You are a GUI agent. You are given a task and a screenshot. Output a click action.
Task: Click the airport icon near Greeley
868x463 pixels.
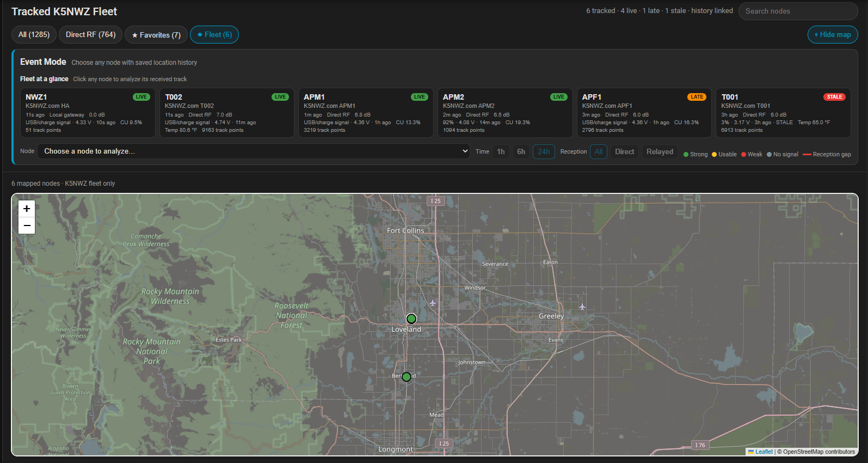tap(582, 307)
